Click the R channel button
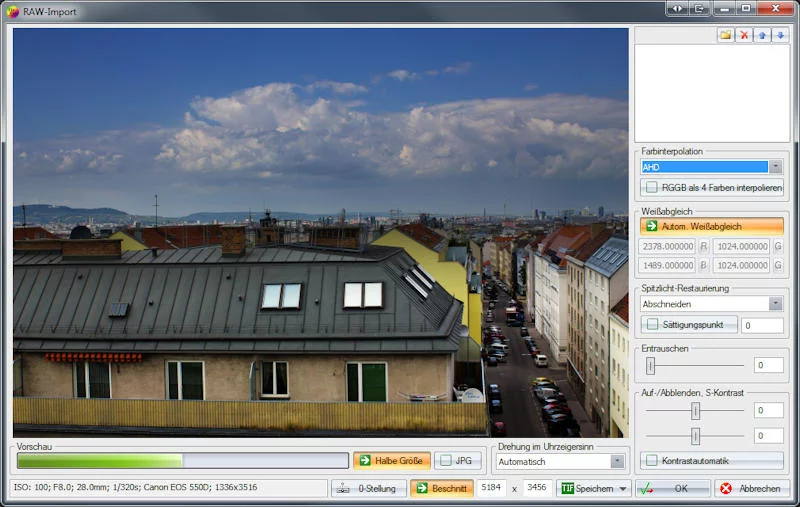This screenshot has height=507, width=800. click(704, 246)
